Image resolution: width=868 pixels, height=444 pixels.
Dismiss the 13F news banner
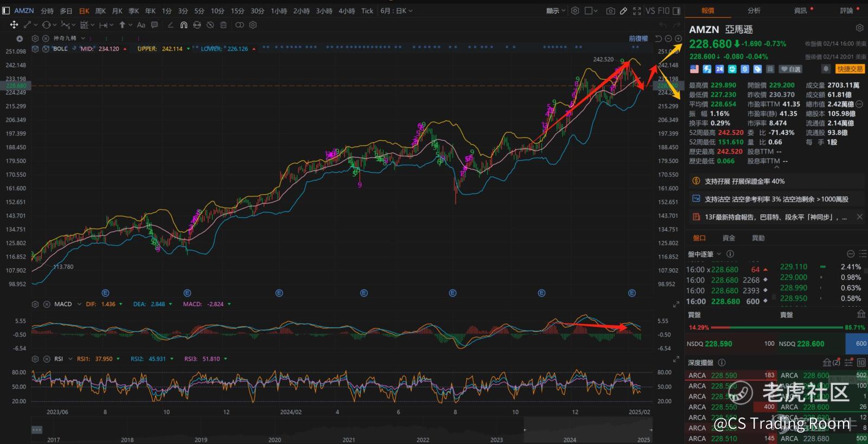[x=859, y=217]
